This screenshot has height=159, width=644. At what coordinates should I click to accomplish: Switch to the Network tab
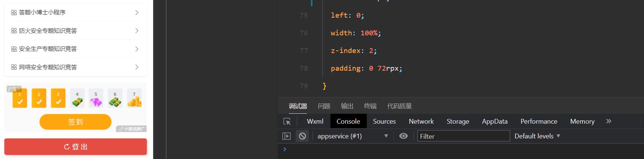pyautogui.click(x=421, y=121)
